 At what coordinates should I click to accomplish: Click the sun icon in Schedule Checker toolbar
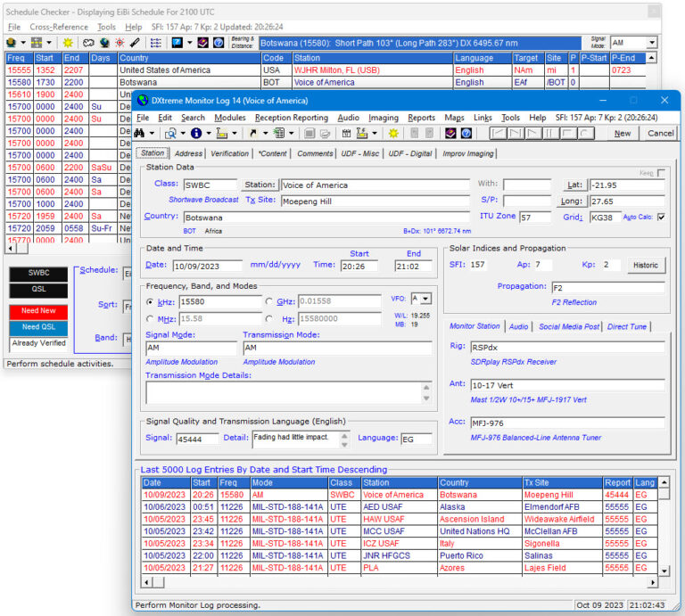(68, 43)
